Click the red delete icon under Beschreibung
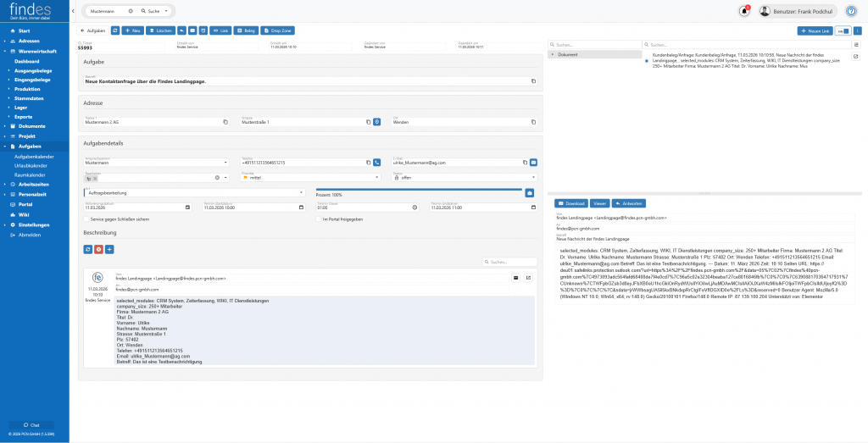868x443 pixels. (98, 249)
